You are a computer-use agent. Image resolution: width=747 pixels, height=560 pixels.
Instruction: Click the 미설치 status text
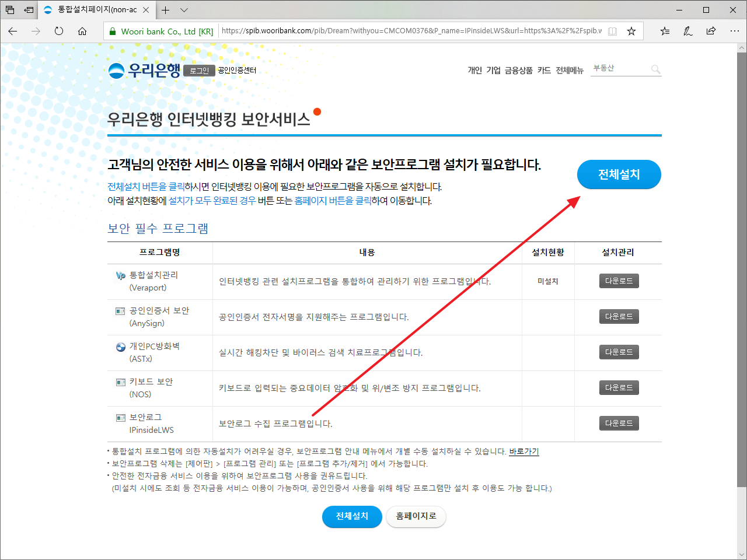(x=548, y=281)
